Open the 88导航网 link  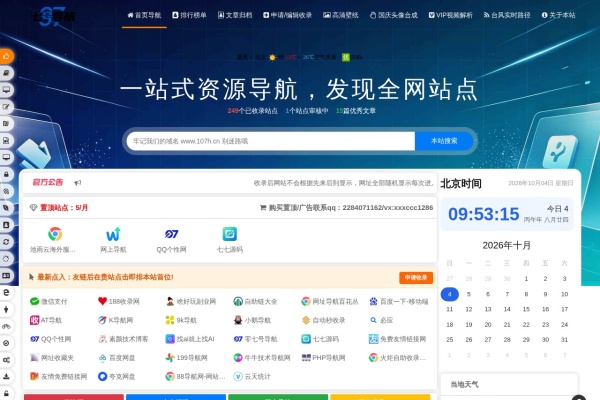(x=196, y=377)
